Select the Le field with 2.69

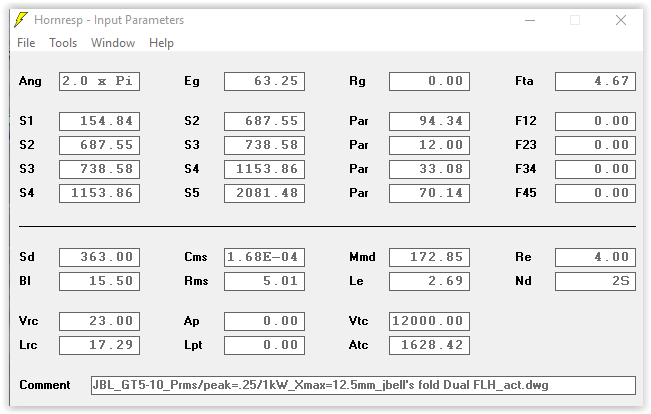[429, 281]
